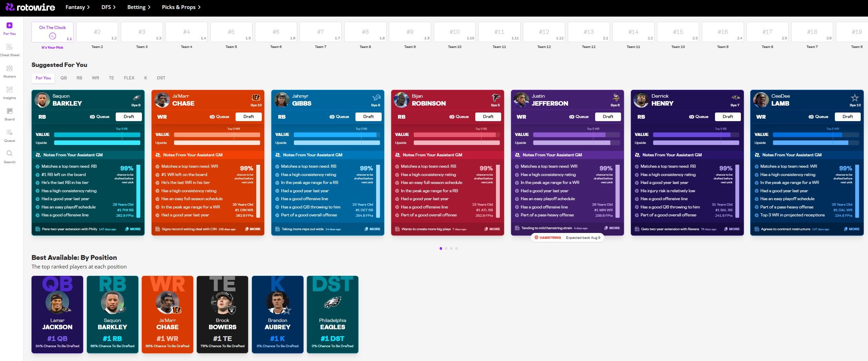The width and height of the screenshot is (868, 361).
Task: Add CeeDee Lamb to Queue
Action: tap(818, 117)
